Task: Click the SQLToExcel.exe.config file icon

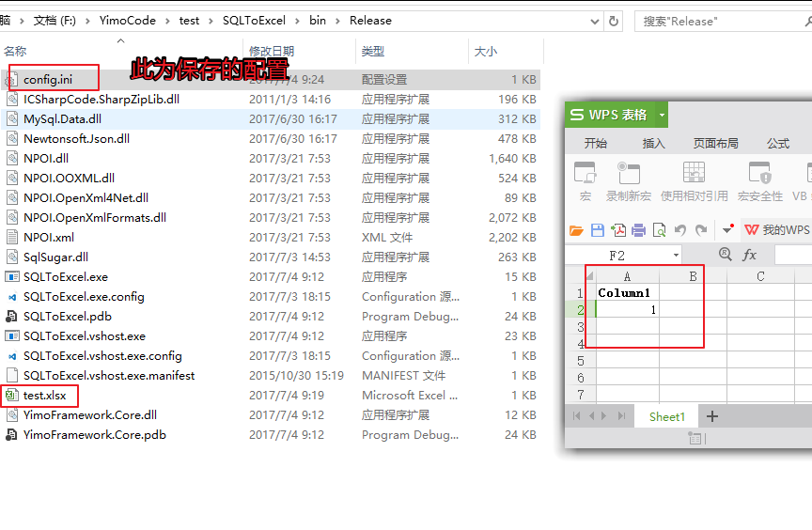Action: click(x=11, y=297)
